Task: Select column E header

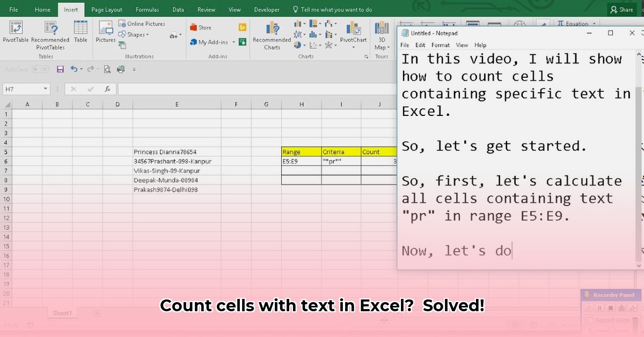Action: click(x=177, y=104)
